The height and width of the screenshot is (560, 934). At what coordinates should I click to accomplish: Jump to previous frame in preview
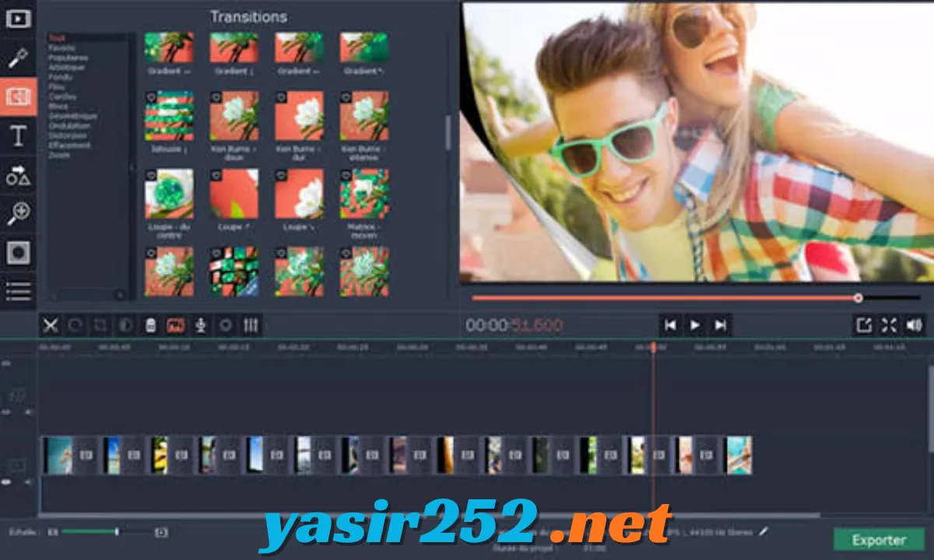click(x=670, y=325)
